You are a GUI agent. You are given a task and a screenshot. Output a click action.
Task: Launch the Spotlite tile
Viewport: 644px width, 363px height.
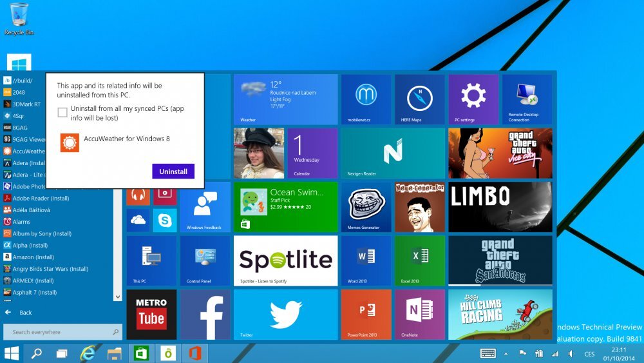(x=285, y=260)
